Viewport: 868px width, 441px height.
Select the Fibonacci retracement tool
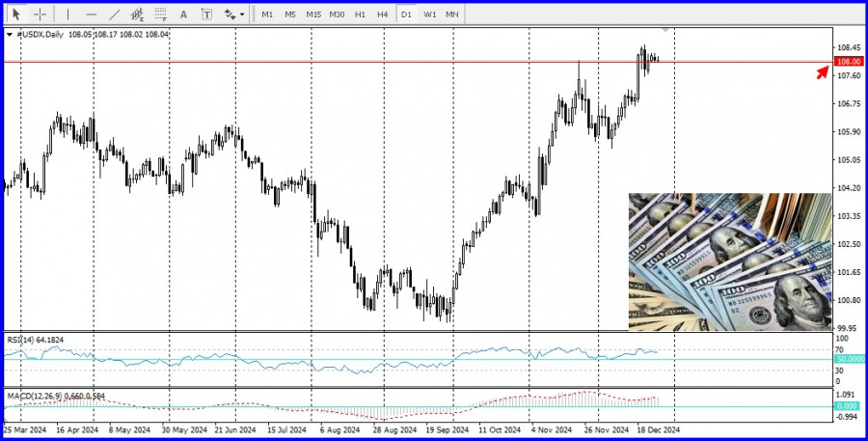pos(161,14)
